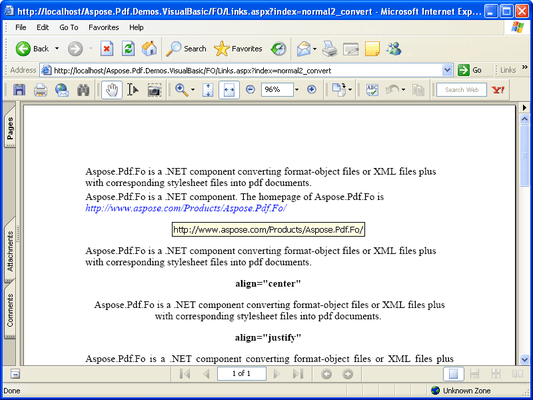Screen dimensions: 533x400
Task: Open the zoom percentage dropdown arrow
Action: click(297, 90)
